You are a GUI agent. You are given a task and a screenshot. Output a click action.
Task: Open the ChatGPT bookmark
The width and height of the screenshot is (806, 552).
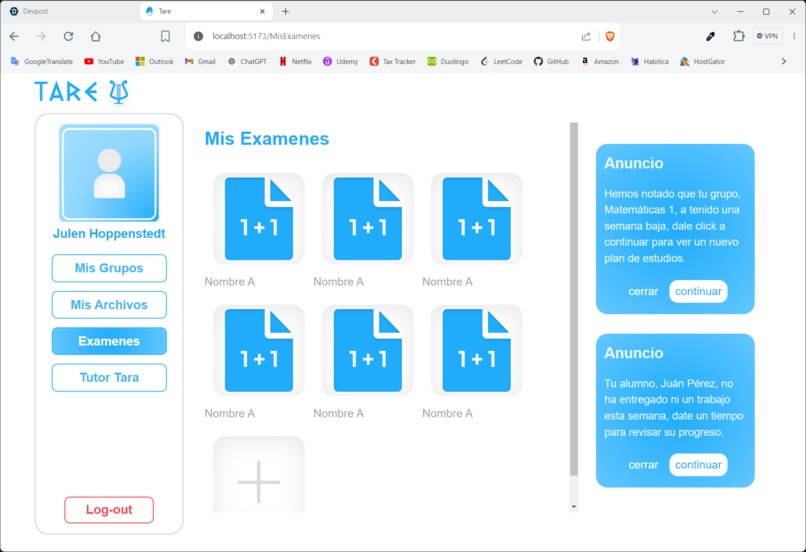(247, 62)
